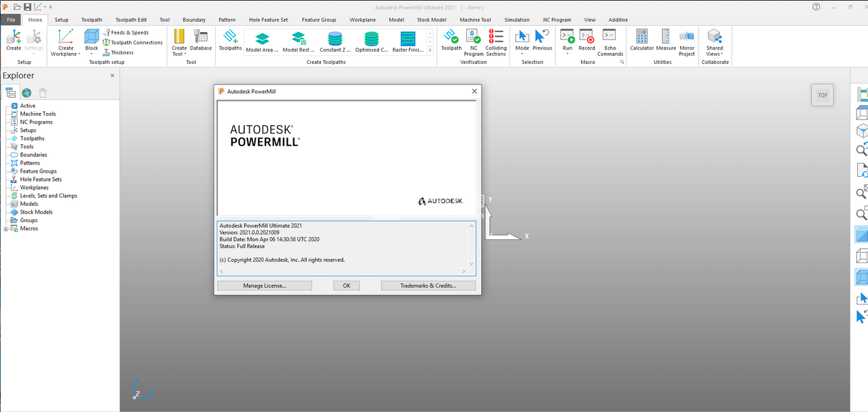Screen dimensions: 868x412
Task: Open the Macro group dialog launcher
Action: [621, 62]
